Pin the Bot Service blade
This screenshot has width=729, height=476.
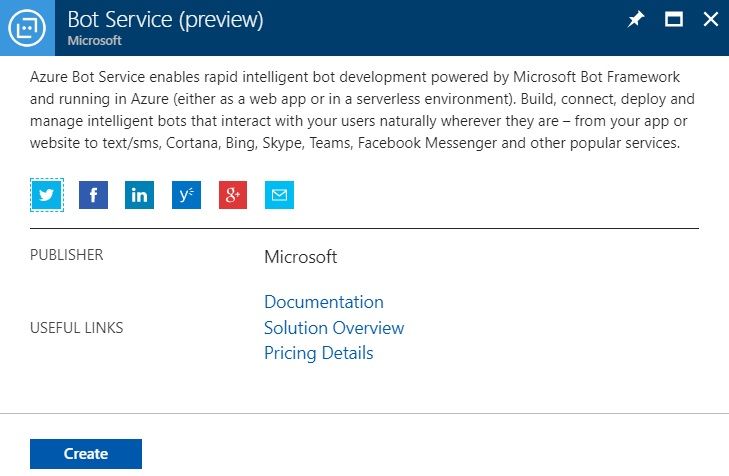click(x=636, y=20)
